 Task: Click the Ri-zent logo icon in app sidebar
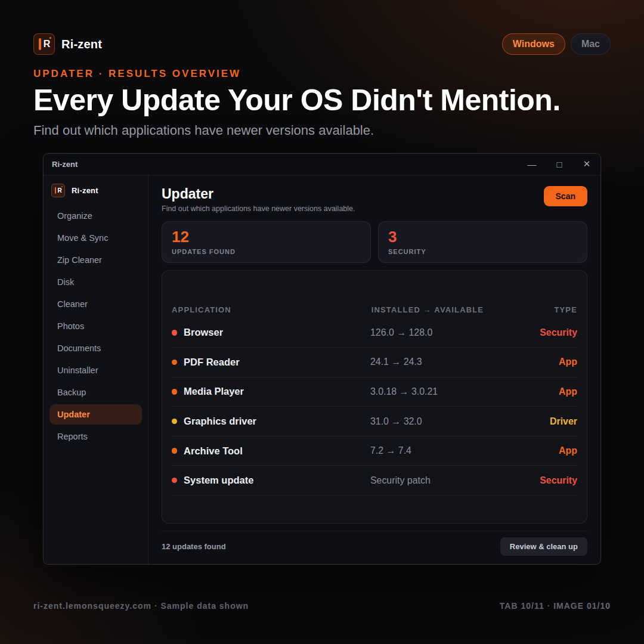(58, 191)
